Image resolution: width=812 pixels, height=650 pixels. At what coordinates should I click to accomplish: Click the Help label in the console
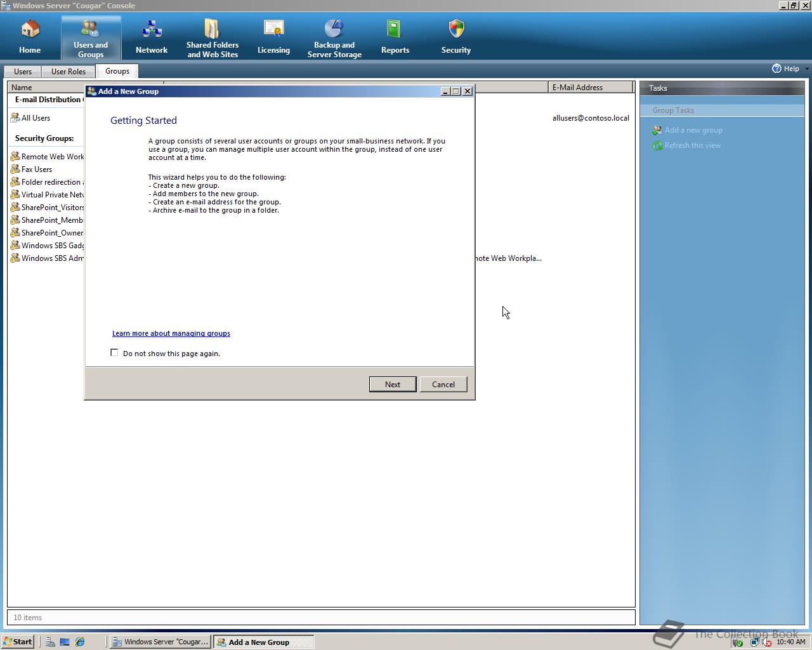click(x=791, y=69)
